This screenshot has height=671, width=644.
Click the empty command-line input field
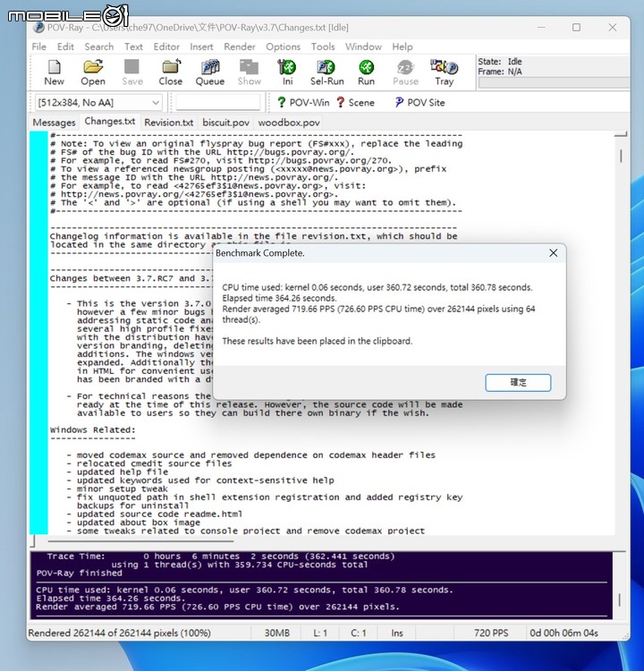click(x=218, y=103)
